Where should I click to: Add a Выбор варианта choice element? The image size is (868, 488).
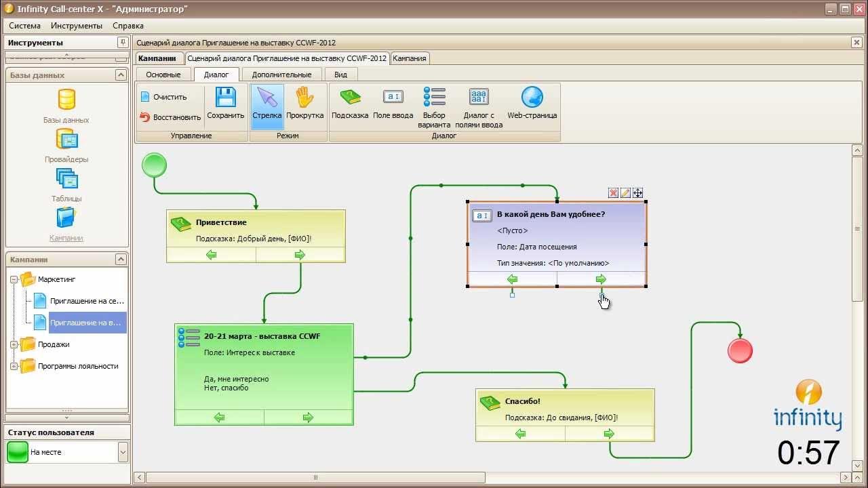click(x=434, y=108)
